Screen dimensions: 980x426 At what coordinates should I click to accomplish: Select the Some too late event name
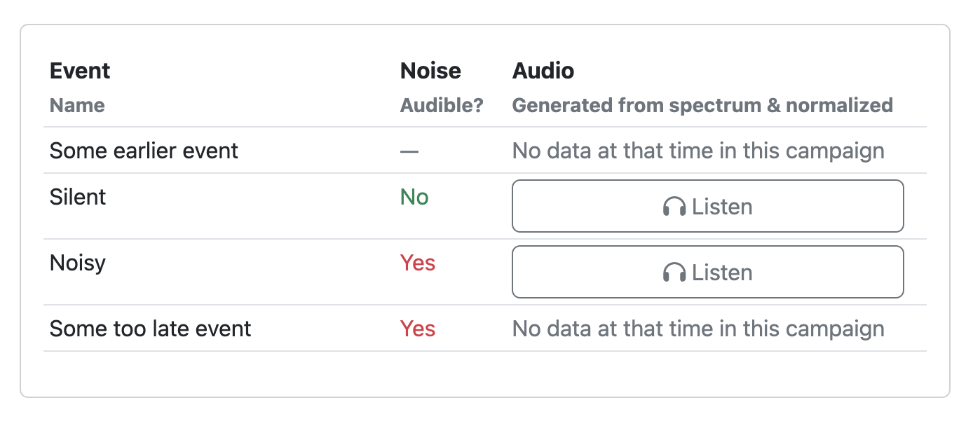149,328
